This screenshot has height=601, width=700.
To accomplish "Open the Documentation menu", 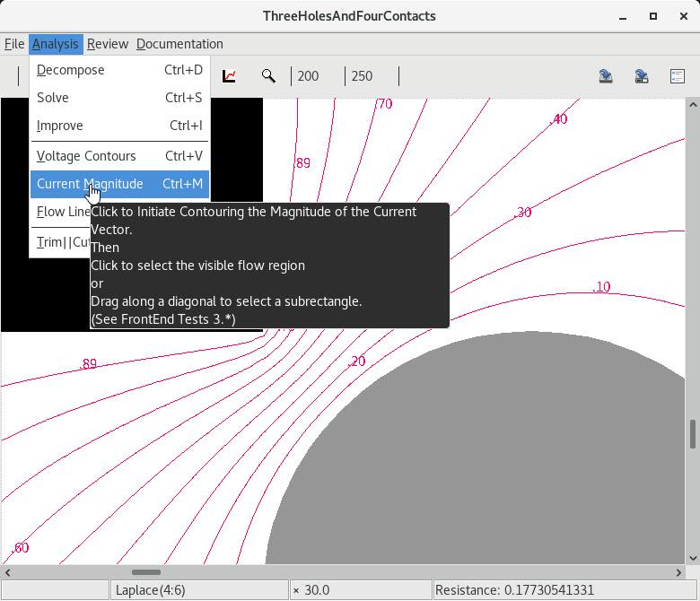I will (179, 44).
